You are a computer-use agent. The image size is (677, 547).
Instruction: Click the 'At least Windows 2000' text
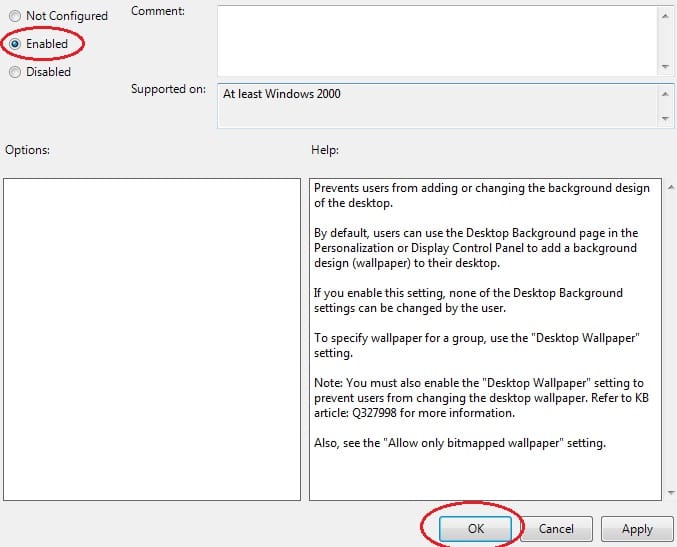pos(282,94)
